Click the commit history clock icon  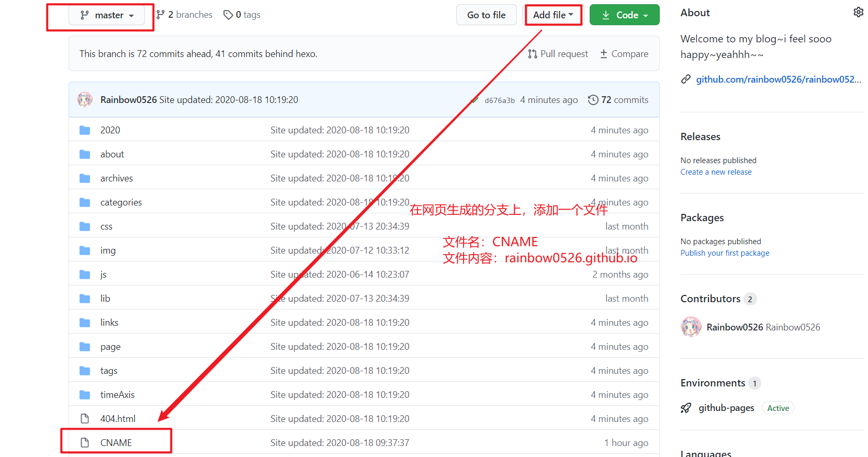pos(593,100)
